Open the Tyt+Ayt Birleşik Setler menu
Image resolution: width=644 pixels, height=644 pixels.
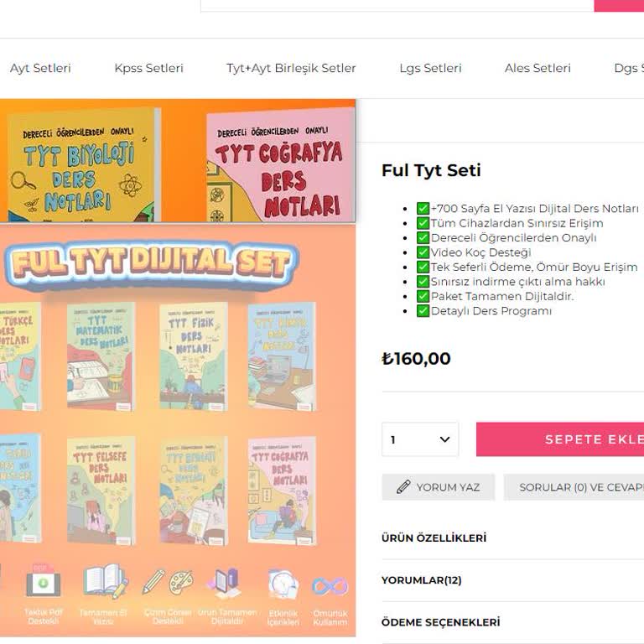(291, 68)
